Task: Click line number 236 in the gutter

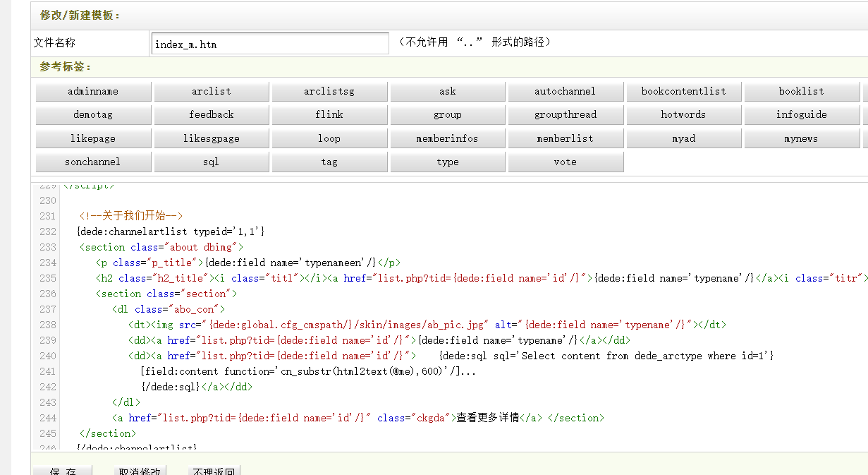Action: pos(47,294)
